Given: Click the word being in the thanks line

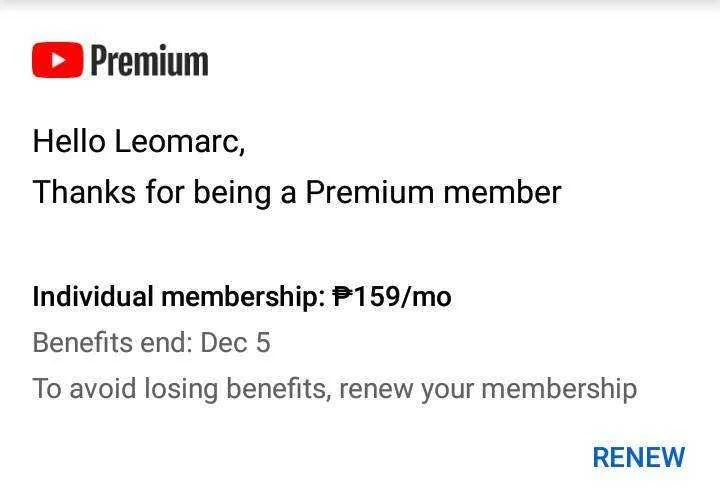Looking at the screenshot, I should click(x=232, y=192).
